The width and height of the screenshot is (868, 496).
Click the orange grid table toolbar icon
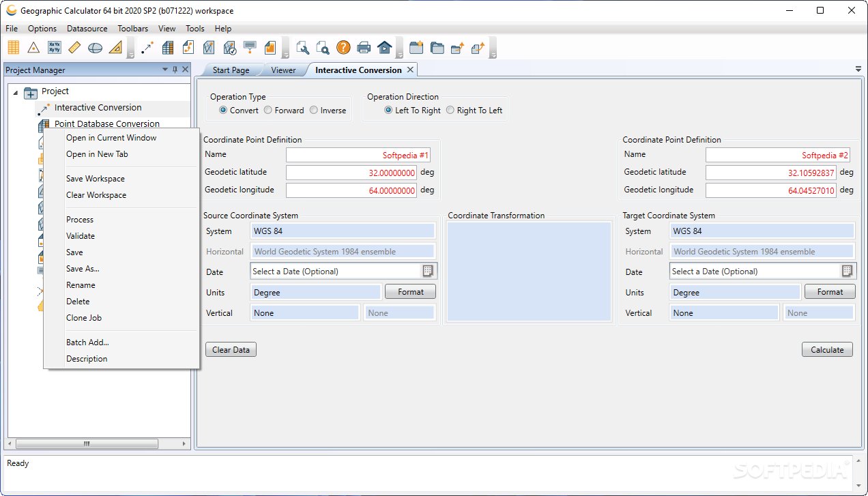(x=14, y=47)
